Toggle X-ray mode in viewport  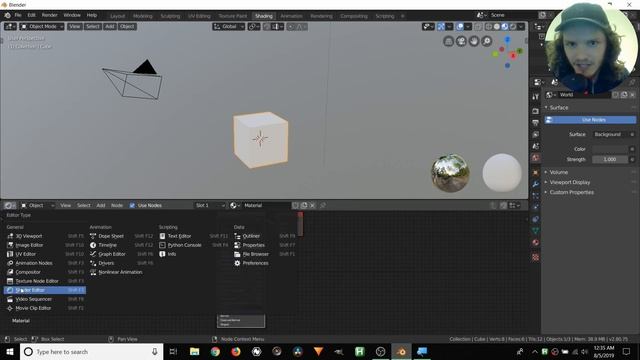tap(478, 27)
